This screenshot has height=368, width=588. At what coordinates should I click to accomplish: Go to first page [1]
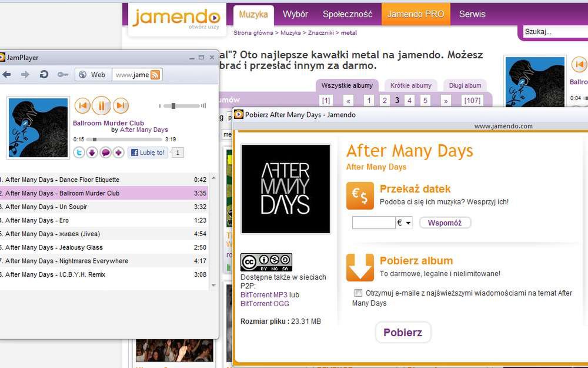pos(326,101)
